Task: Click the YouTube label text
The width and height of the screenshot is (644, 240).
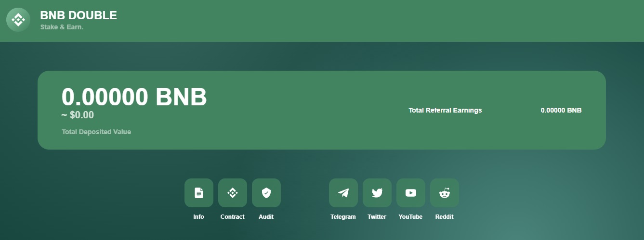Action: pos(410,217)
